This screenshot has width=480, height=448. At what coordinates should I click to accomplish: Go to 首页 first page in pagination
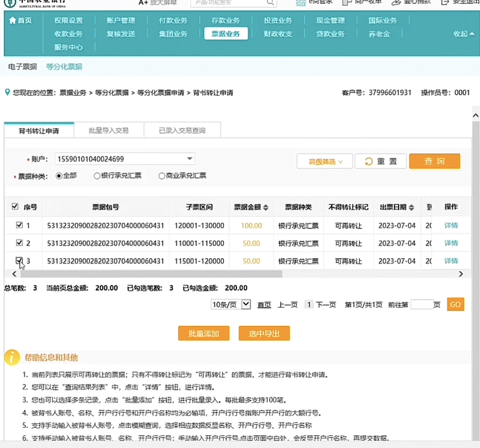[264, 304]
